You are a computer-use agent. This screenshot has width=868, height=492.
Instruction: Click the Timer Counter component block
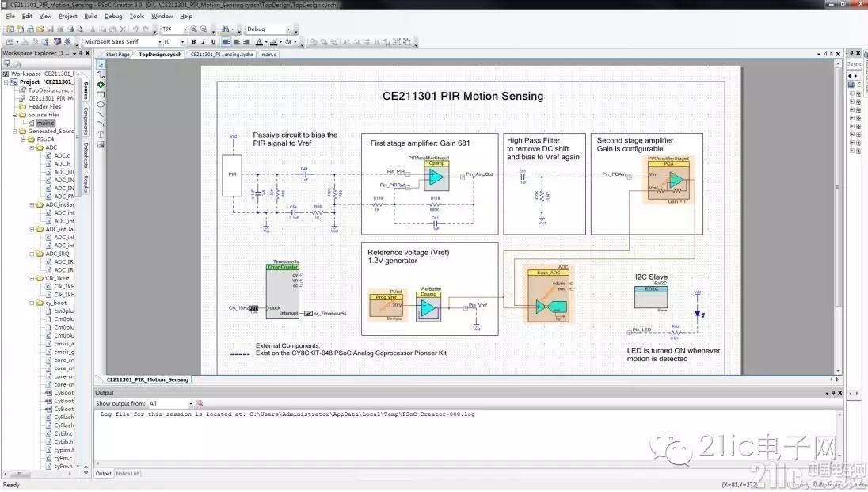(x=282, y=292)
